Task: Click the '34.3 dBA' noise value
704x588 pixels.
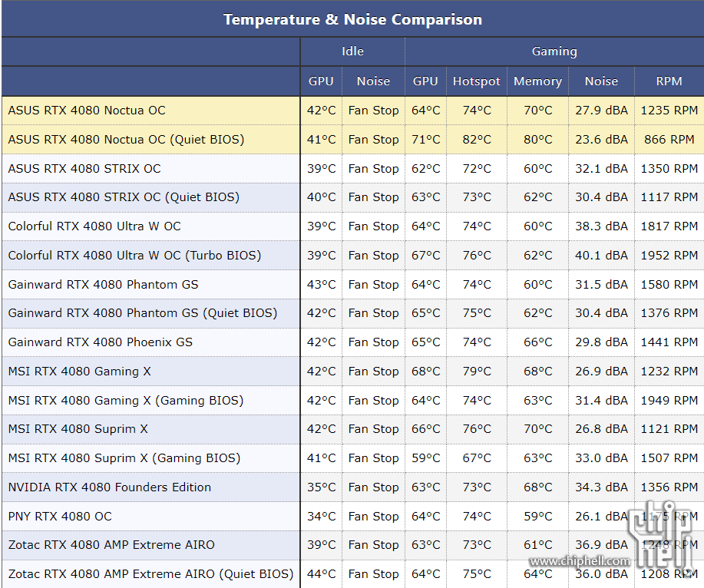Action: click(602, 487)
